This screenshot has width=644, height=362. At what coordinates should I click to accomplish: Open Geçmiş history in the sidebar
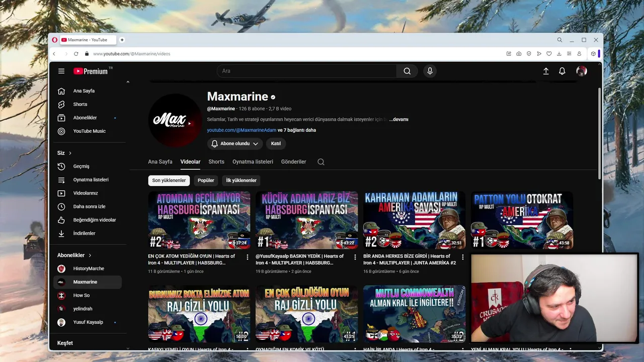point(88,166)
